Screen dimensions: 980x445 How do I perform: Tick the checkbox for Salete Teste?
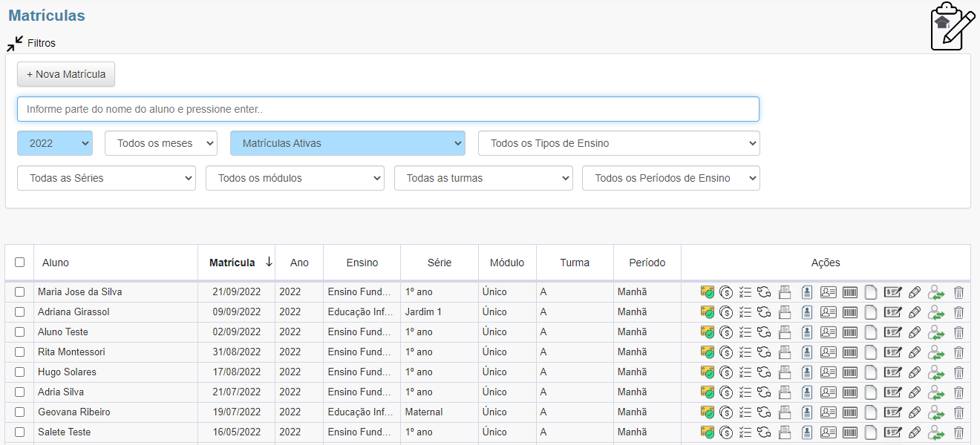20,432
